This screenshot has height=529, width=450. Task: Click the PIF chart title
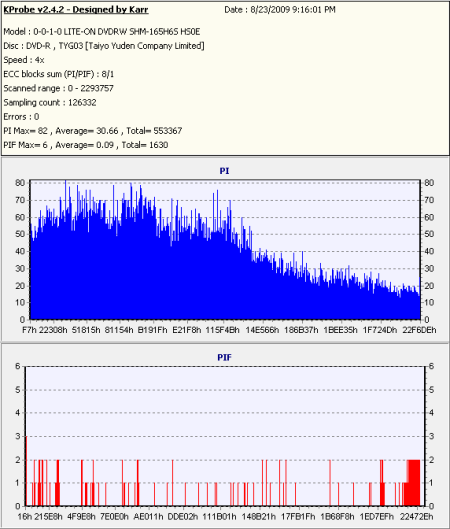(224, 357)
